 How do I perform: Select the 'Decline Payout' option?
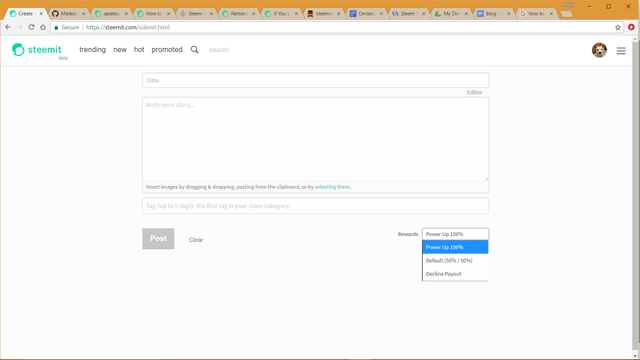point(455,274)
